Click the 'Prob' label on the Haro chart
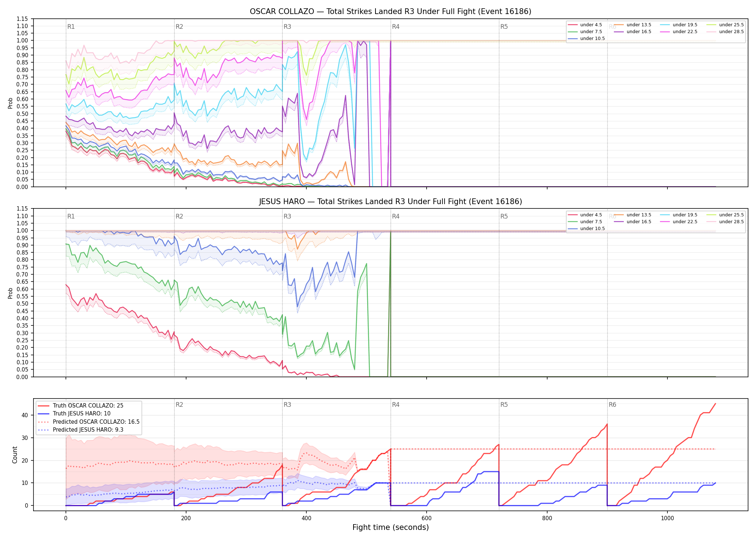 point(10,293)
